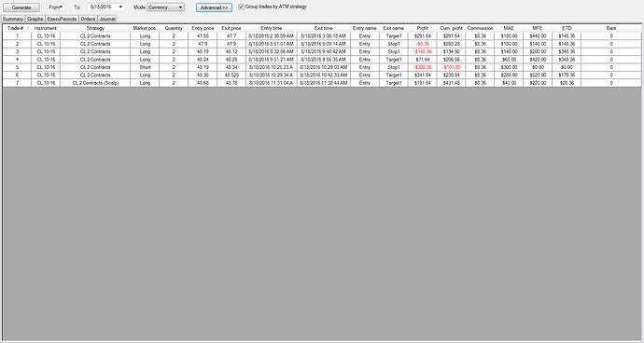Click the Advanced >> button
Image resolution: width=644 pixels, height=343 pixels.
click(214, 7)
